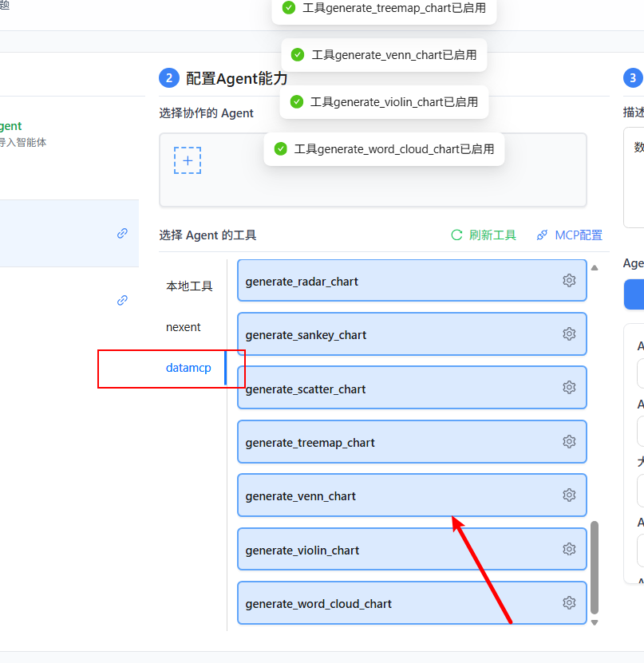Click the 配置Agent能力 heading
644x663 pixels.
pos(236,79)
